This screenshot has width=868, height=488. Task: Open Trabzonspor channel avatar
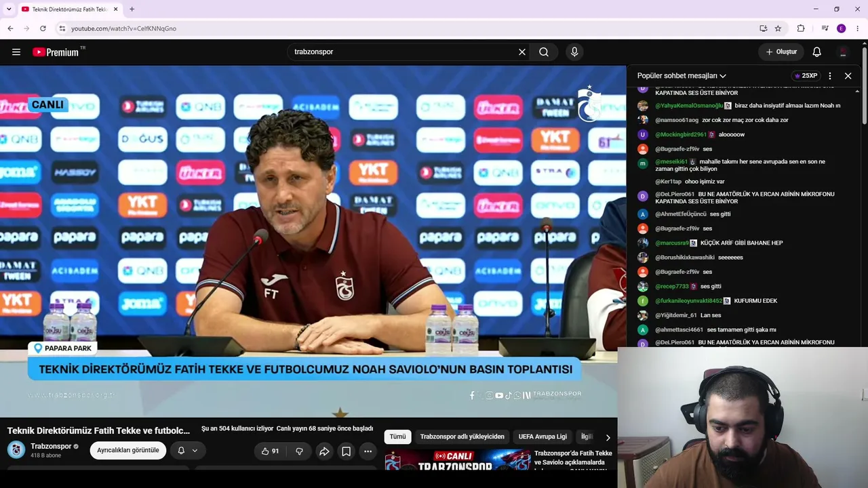coord(16,449)
